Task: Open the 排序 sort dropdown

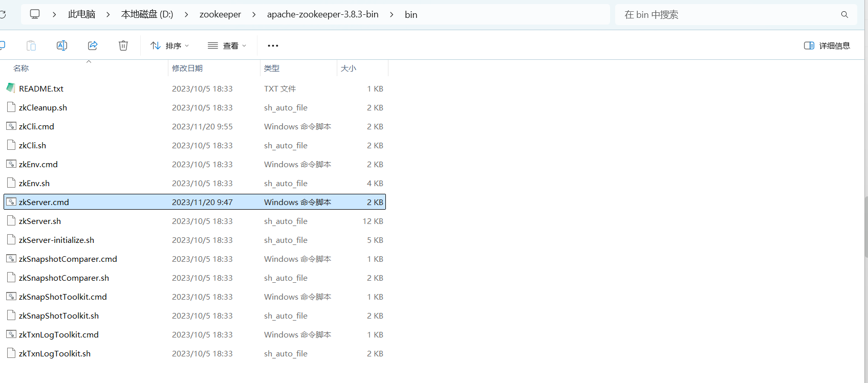Action: point(169,46)
